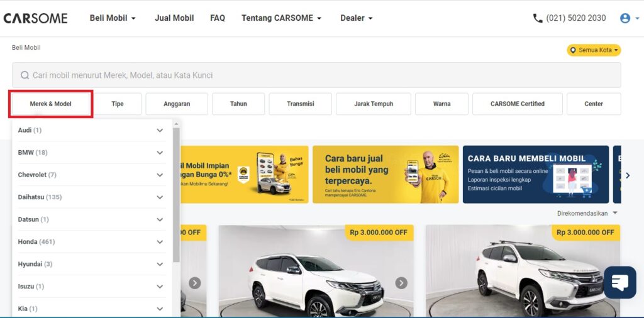Viewport: 644px width, 318px height.
Task: Select the Honda (461) brand text
Action: tap(36, 242)
